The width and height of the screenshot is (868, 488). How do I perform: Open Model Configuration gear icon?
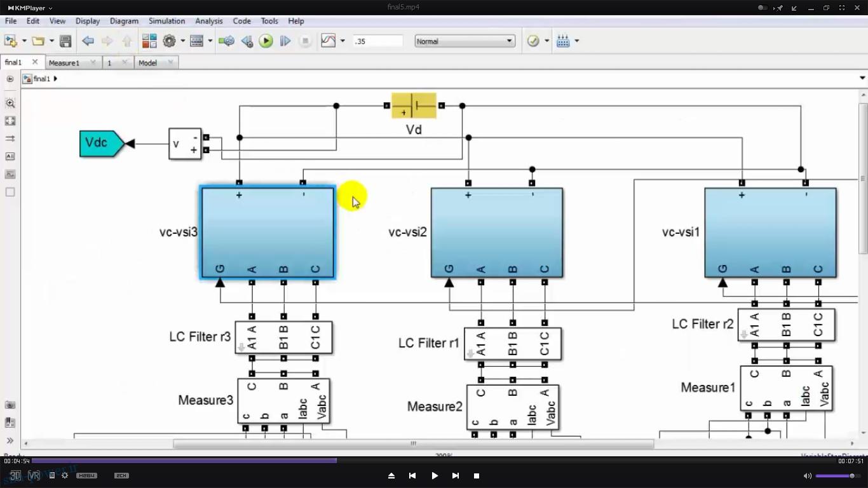169,41
